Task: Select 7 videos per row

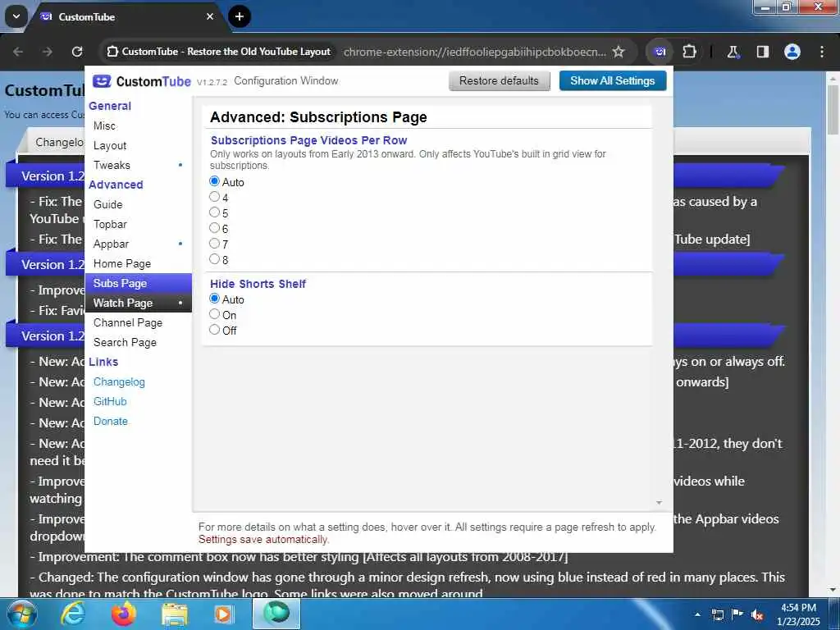Action: 214,243
